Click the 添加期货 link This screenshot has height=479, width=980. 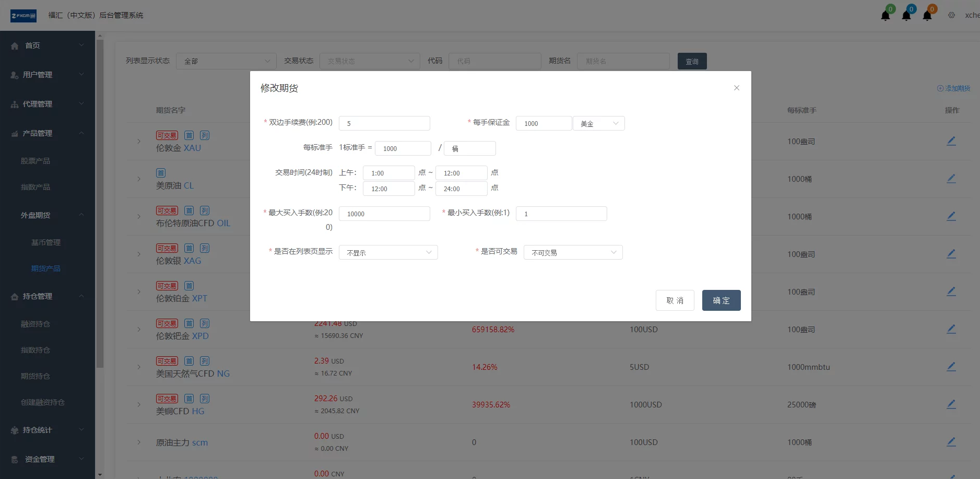[953, 88]
